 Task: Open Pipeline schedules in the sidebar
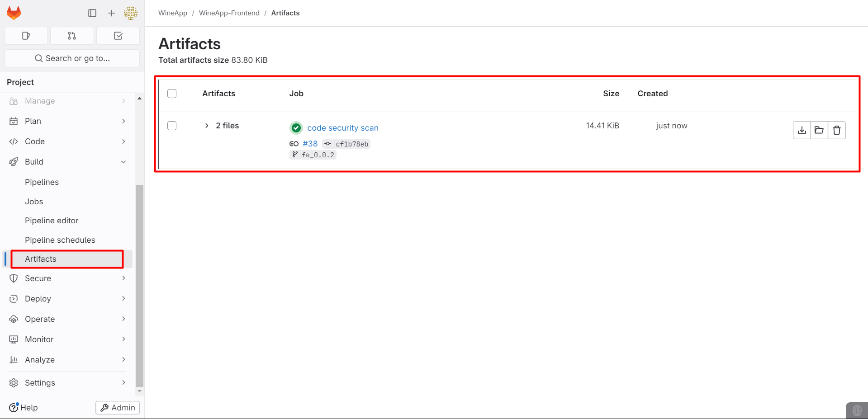pos(60,240)
